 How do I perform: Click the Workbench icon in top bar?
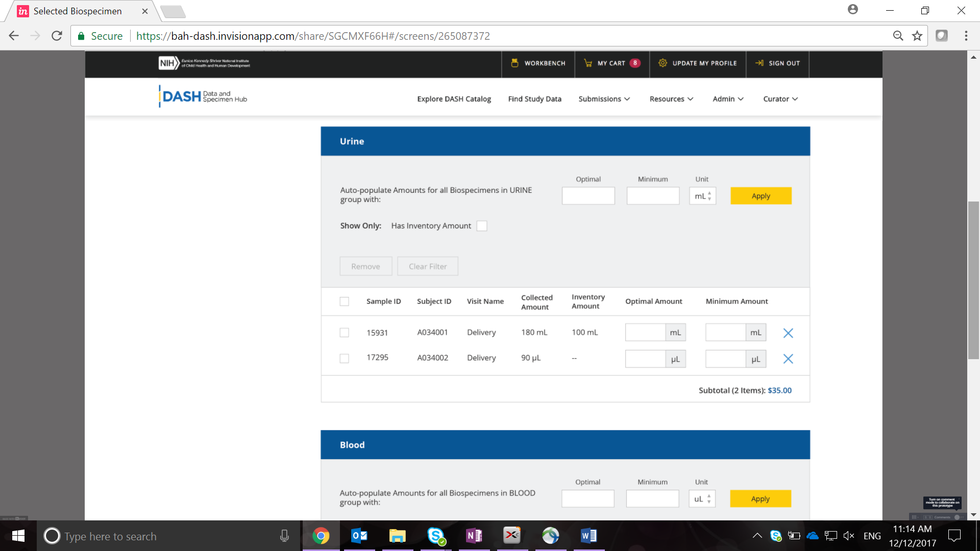[x=514, y=63]
